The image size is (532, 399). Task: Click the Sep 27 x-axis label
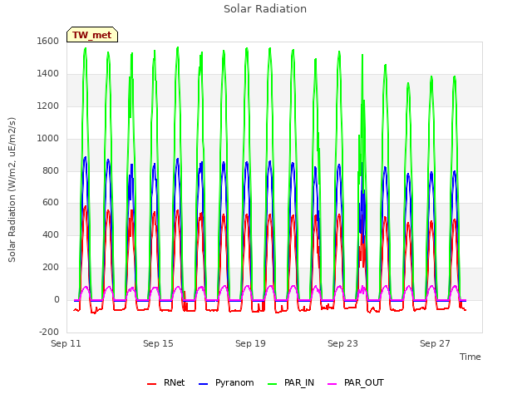(435, 343)
